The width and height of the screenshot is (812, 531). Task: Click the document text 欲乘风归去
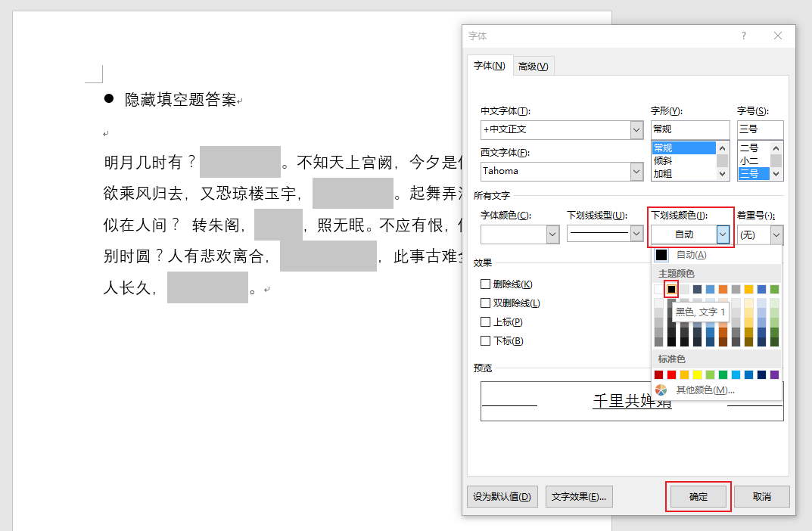(143, 194)
